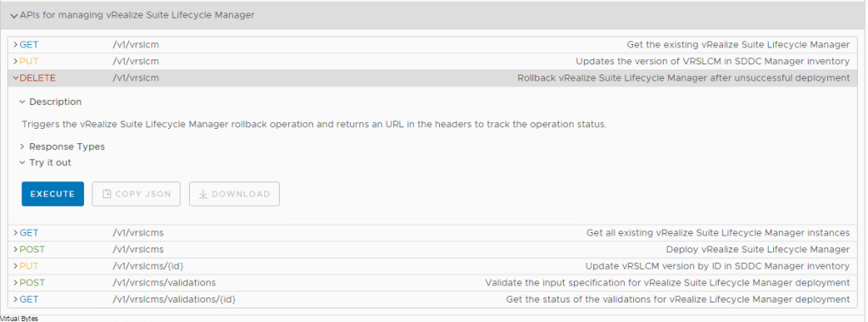The height and width of the screenshot is (322, 868).
Task: Collapse the DELETE /v1/vrslcm row chevron
Action: click(15, 78)
